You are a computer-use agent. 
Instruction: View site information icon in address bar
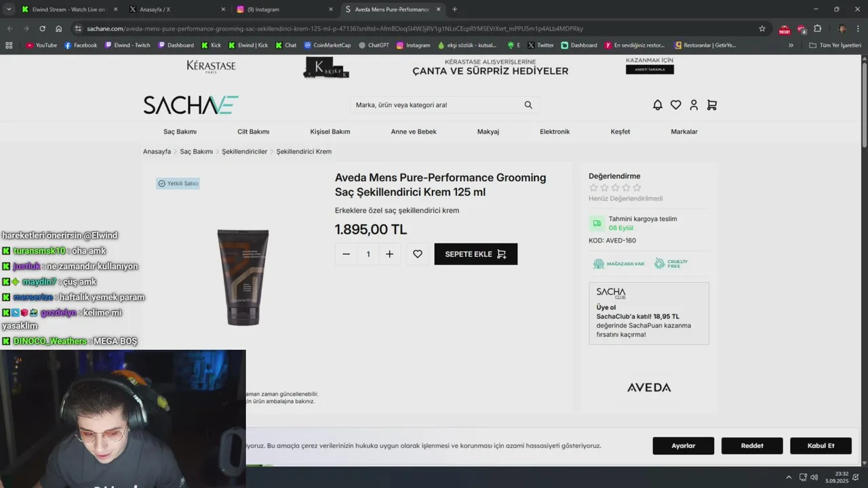(x=79, y=28)
